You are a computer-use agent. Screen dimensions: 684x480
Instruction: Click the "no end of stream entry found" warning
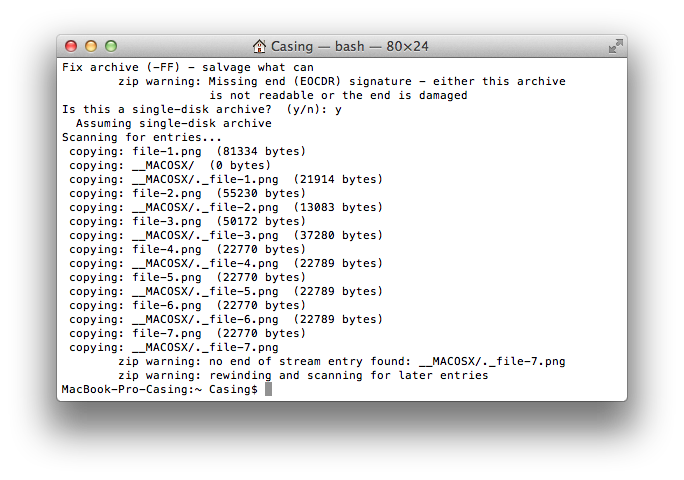tap(340, 361)
